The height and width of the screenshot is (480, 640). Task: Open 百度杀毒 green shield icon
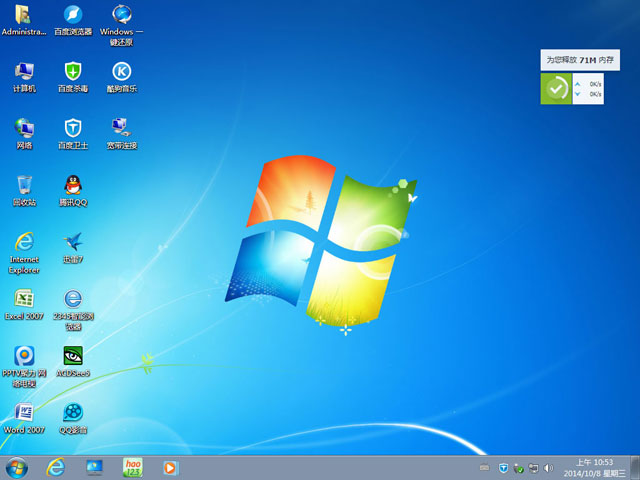point(73,77)
